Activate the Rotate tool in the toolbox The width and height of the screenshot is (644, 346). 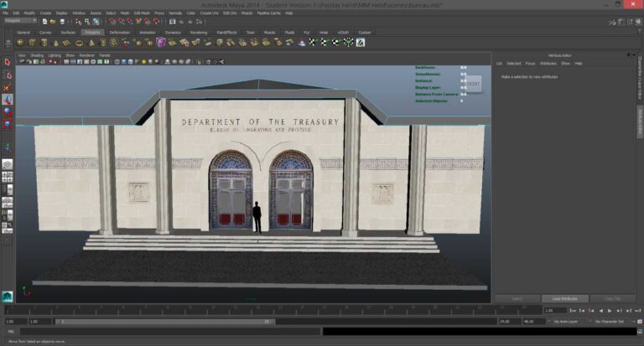point(7,111)
